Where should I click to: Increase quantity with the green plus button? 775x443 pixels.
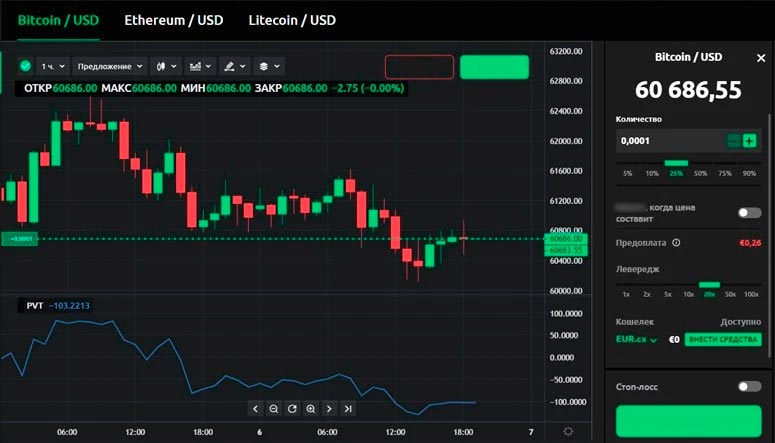pos(749,141)
